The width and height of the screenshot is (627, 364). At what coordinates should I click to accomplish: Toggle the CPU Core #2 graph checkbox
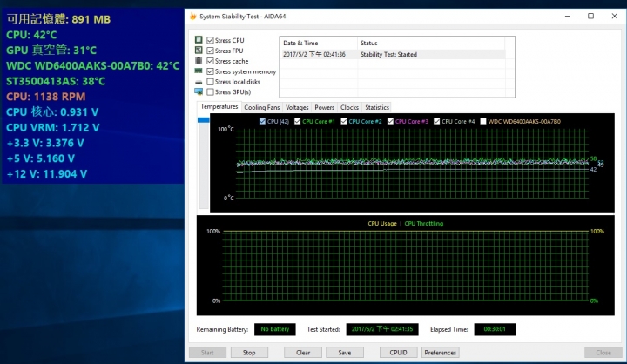point(344,121)
